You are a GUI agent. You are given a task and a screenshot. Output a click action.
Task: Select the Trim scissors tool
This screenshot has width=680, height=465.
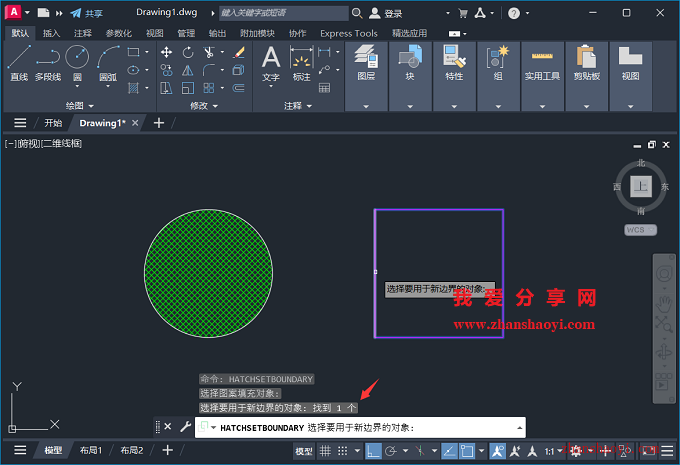pyautogui.click(x=209, y=52)
